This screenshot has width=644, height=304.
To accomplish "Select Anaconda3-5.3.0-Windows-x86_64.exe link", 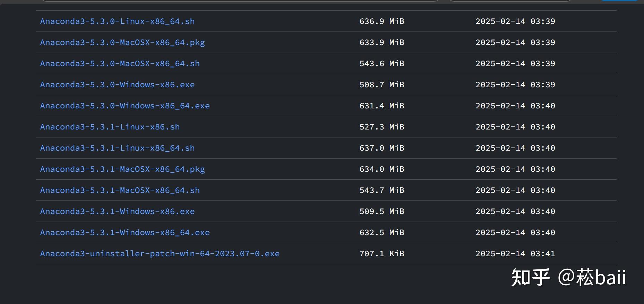I will (125, 106).
